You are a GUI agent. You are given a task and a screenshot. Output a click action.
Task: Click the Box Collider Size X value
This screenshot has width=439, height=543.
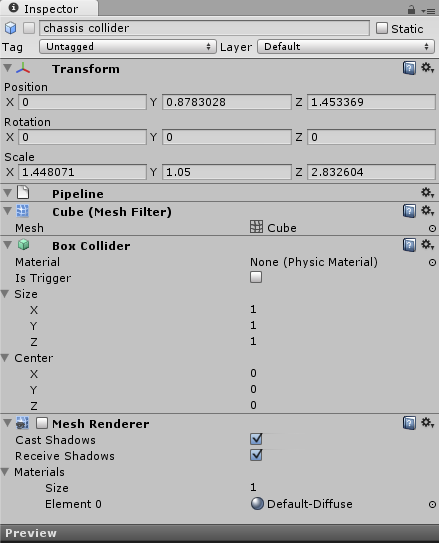pyautogui.click(x=253, y=309)
